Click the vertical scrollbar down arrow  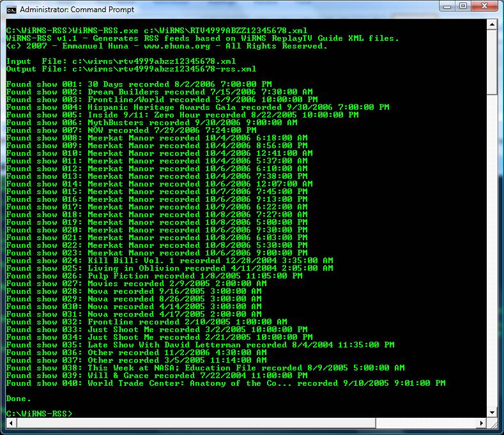(x=492, y=412)
